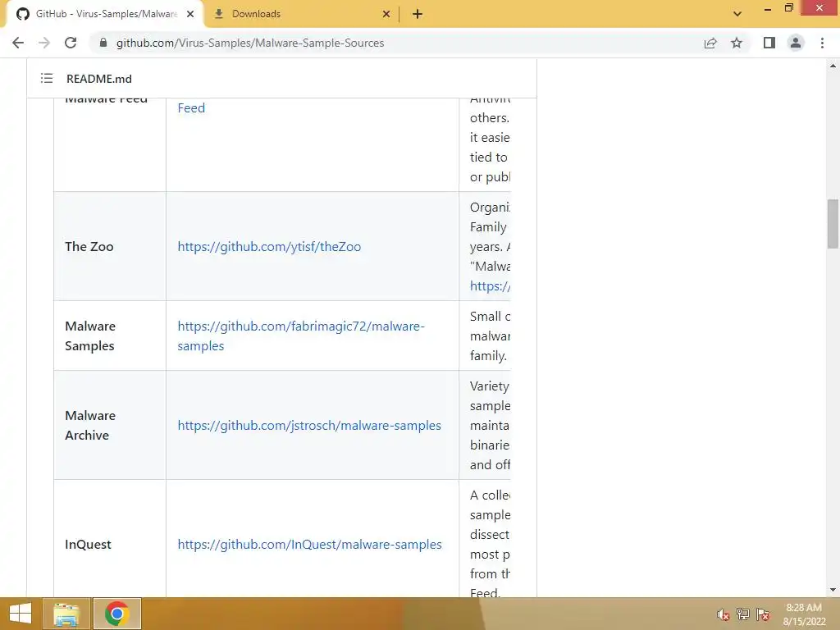This screenshot has width=840, height=630.
Task: Click the address bar URL
Action: [x=250, y=43]
